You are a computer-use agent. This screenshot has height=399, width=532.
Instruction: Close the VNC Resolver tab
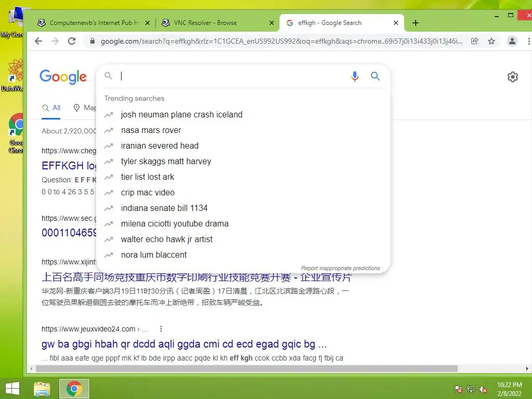271,23
